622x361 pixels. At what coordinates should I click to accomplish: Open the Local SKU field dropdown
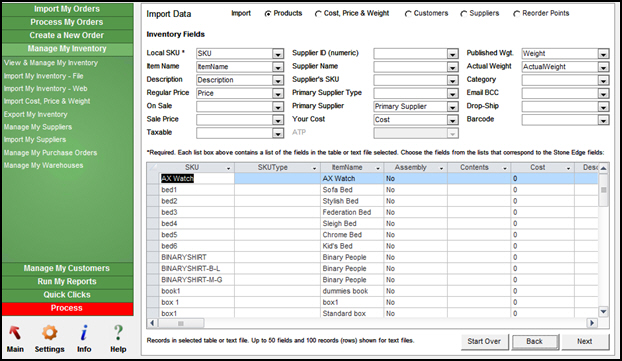(278, 54)
